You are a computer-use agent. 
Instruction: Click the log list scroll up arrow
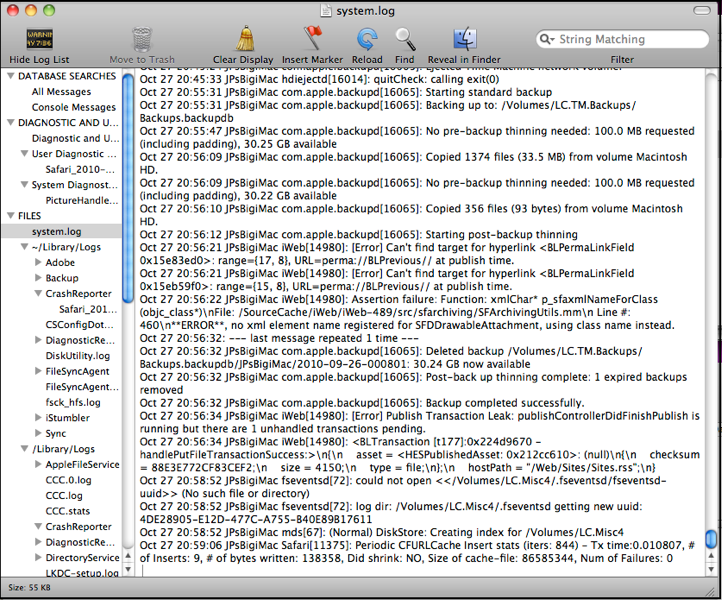coord(128,556)
